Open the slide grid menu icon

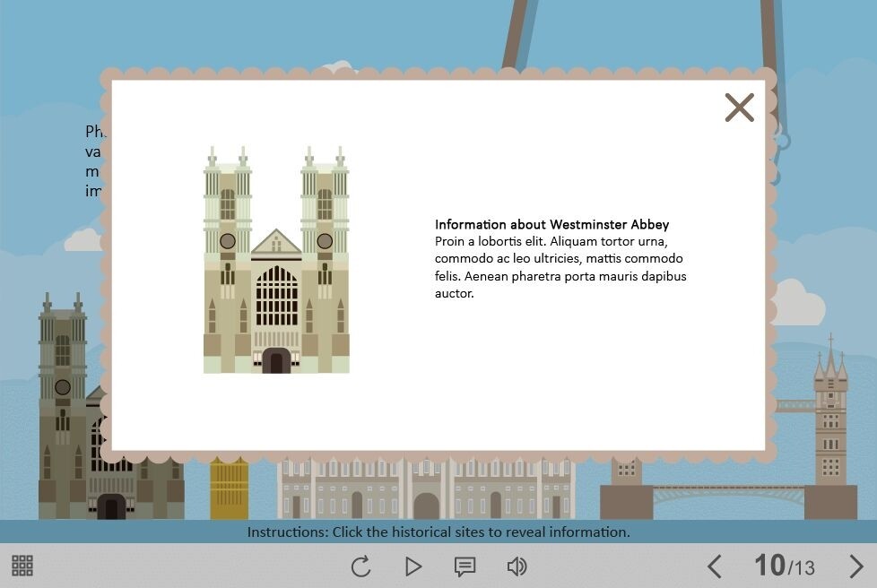click(22, 566)
